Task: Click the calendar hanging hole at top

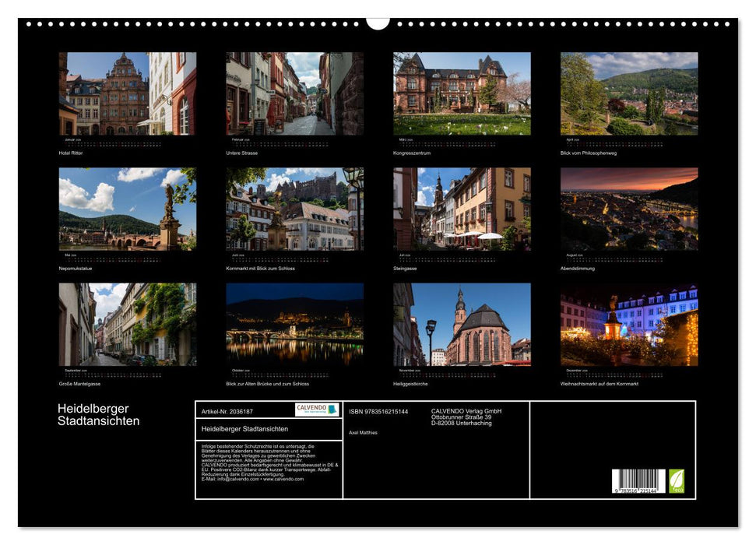Action: [378, 23]
